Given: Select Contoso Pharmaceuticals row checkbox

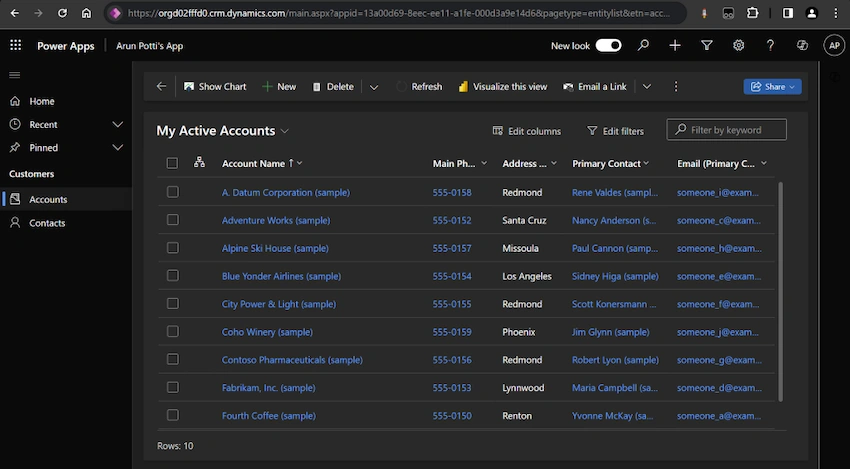Looking at the screenshot, I should 172,359.
